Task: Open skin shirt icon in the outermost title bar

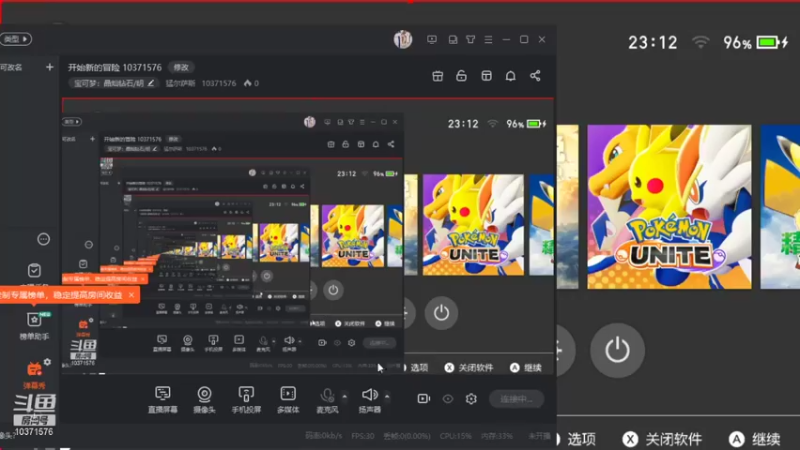Action: point(470,39)
